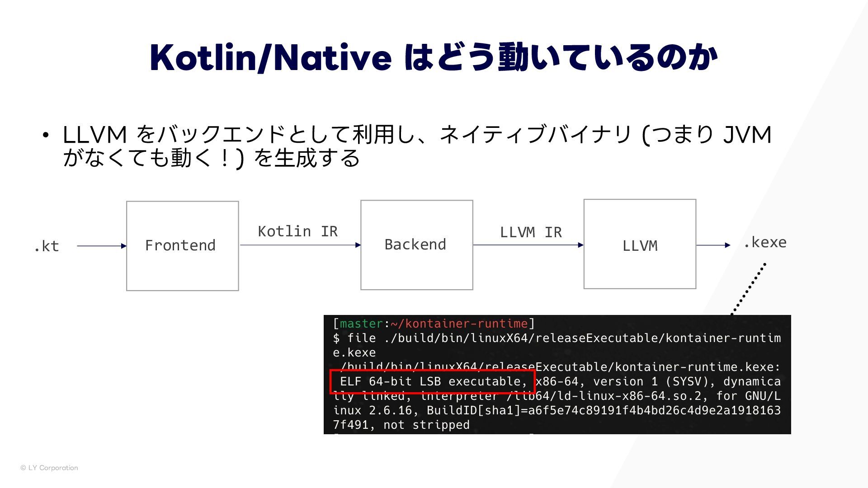Click the red highlighted ELF 64-bit box
This screenshot has width=868, height=488.
432,381
